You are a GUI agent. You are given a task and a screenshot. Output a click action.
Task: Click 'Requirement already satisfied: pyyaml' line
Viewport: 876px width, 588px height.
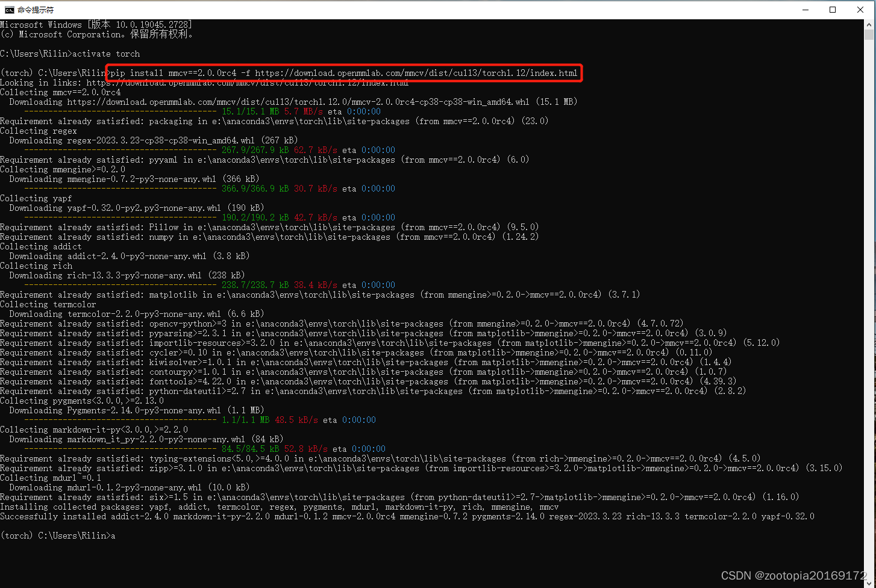(264, 160)
